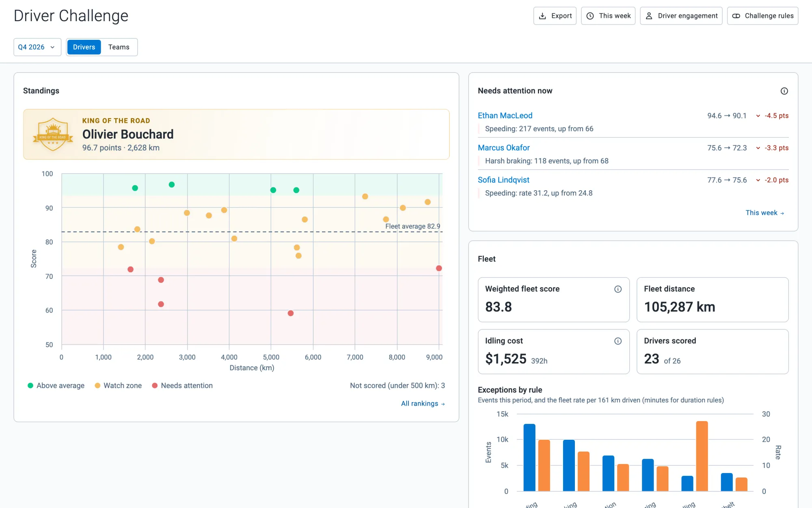Select the Drivers tab
812x508 pixels.
(84, 47)
